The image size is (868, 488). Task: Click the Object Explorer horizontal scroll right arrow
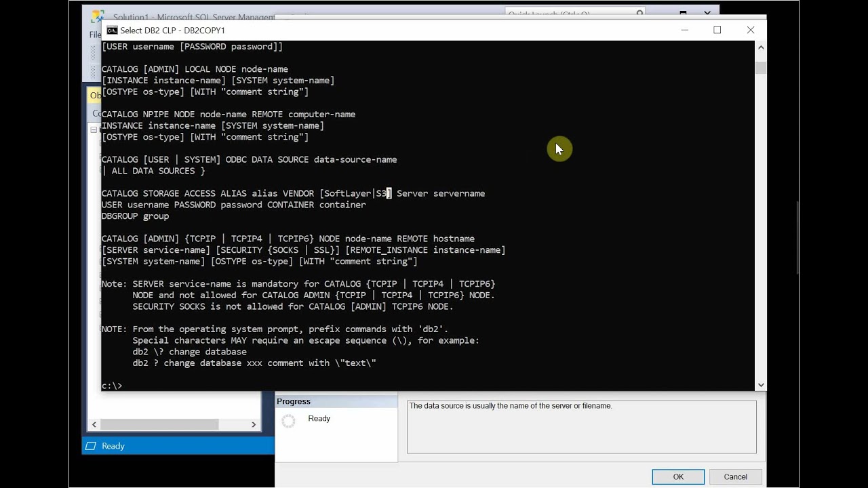[254, 424]
